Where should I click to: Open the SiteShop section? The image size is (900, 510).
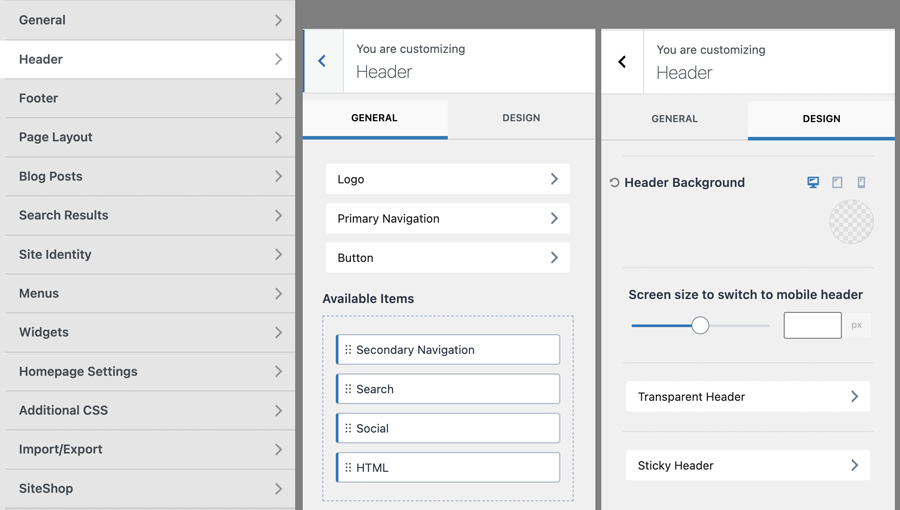[x=149, y=488]
